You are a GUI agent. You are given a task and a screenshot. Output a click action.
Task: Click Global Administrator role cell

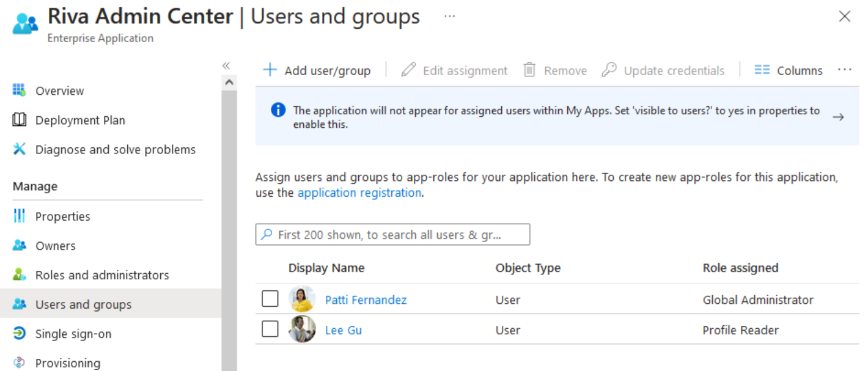coord(758,299)
